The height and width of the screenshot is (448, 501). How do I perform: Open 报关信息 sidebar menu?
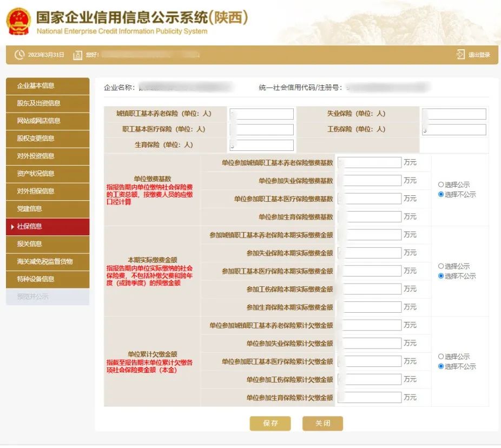[48, 244]
